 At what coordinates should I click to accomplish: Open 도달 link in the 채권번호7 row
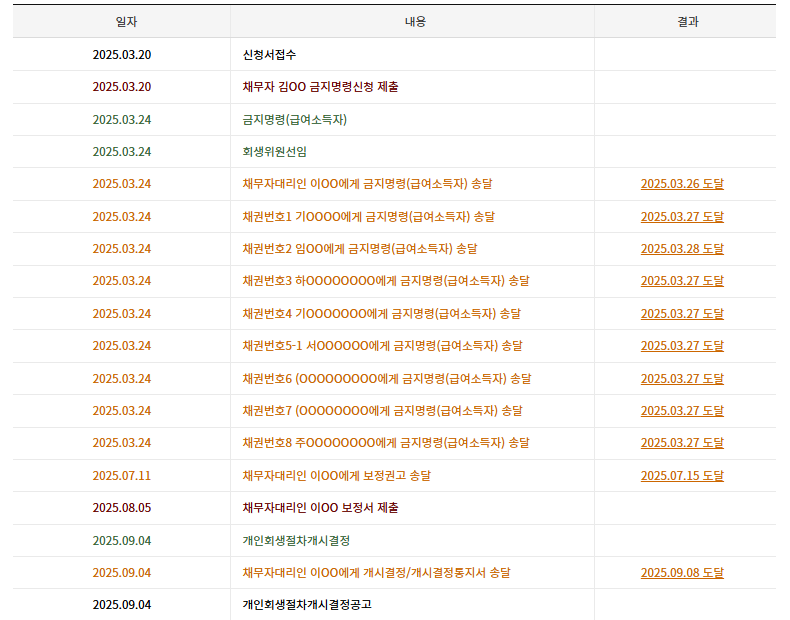click(x=682, y=411)
